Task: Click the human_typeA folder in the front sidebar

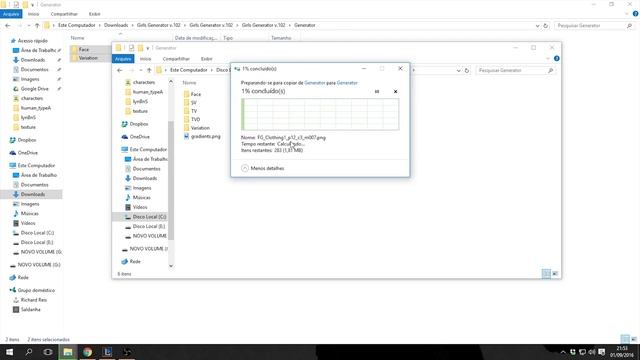Action: pos(144,92)
